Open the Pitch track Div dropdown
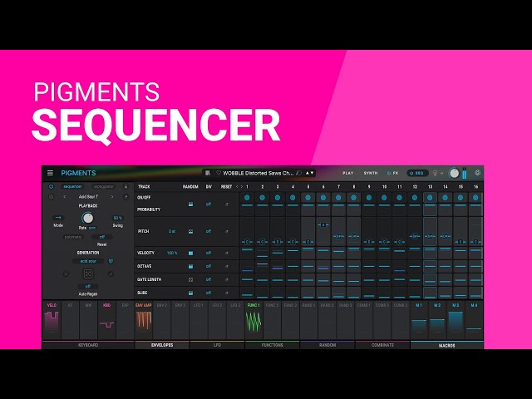The image size is (532, 399). click(x=209, y=231)
